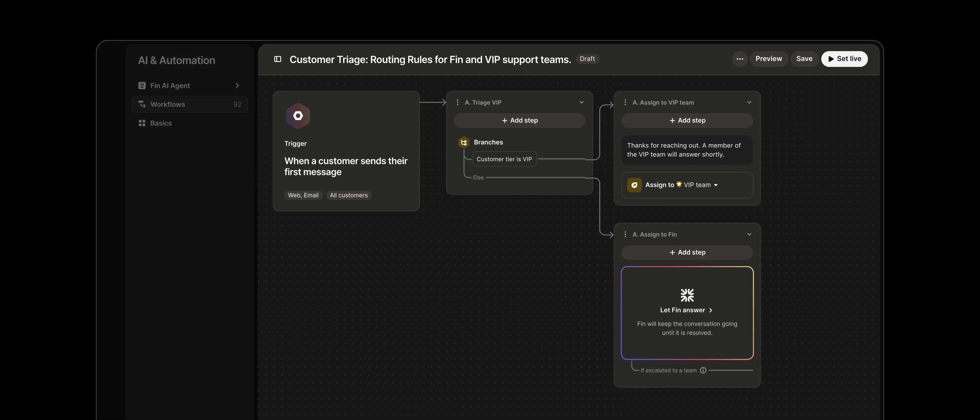Click the A. Assign to VIP team title
Image resolution: width=980 pixels, height=420 pixels.
(663, 102)
